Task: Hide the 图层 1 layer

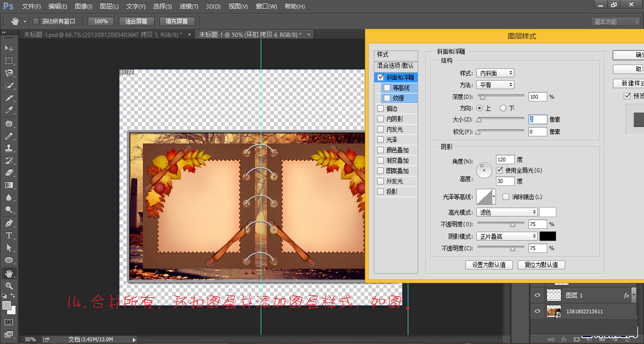Action: click(x=537, y=295)
